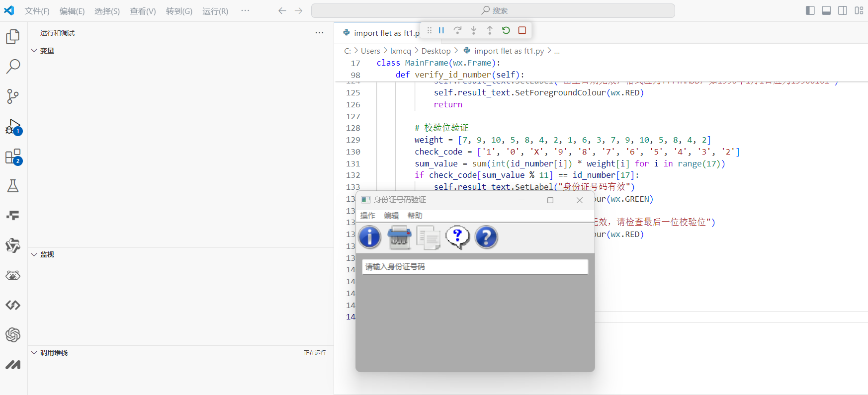
Task: Toggle the secondary side bar layout
Action: pos(843,10)
